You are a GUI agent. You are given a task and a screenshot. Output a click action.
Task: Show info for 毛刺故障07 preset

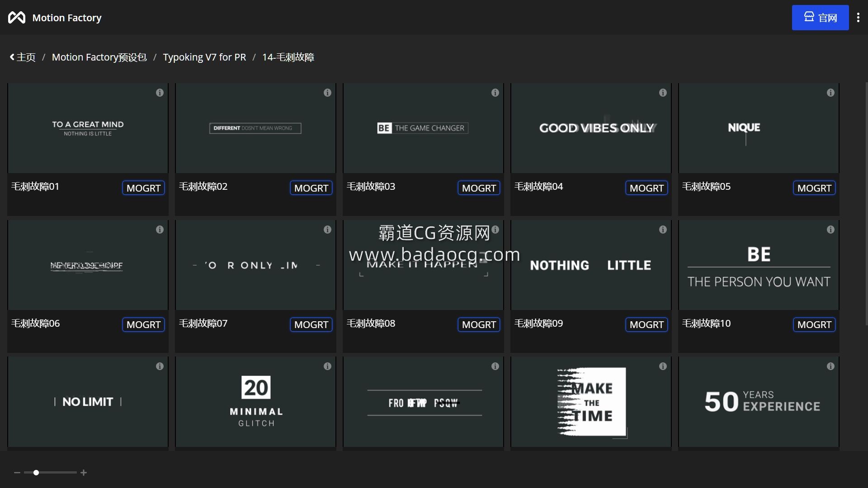point(327,230)
